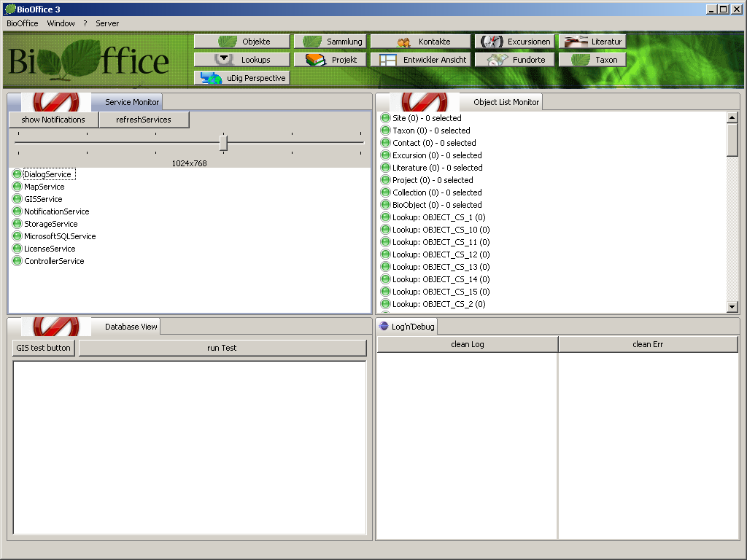Click the green icon beside Literature (0)

(385, 167)
